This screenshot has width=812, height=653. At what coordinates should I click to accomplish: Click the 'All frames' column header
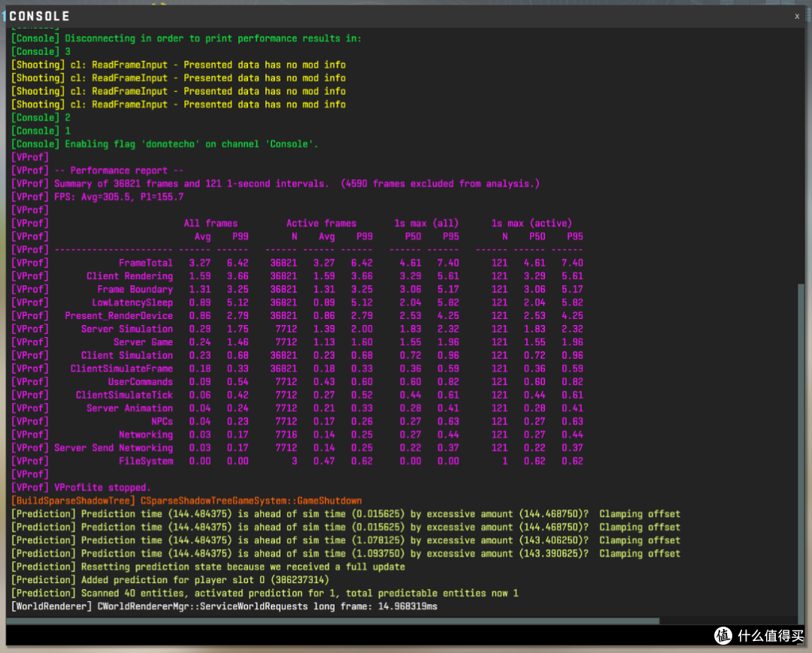pos(211,223)
